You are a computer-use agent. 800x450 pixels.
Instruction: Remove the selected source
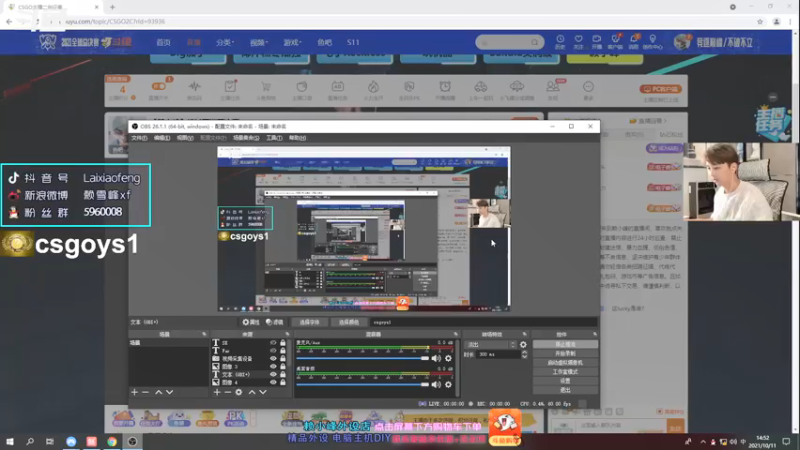pyautogui.click(x=228, y=392)
